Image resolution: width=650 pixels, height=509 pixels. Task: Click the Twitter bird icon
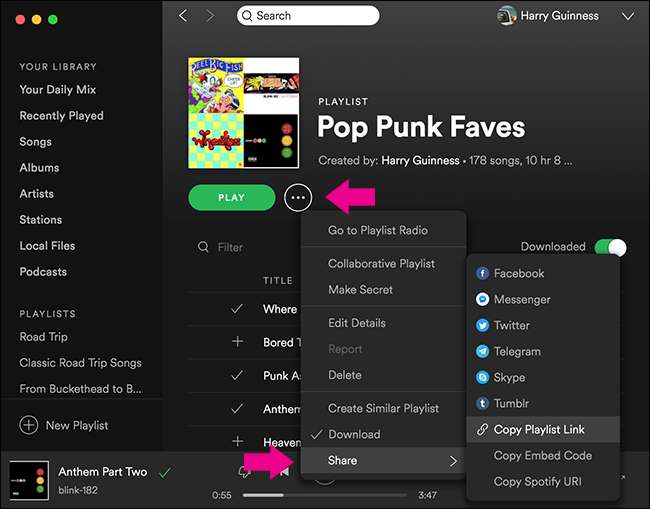point(483,325)
